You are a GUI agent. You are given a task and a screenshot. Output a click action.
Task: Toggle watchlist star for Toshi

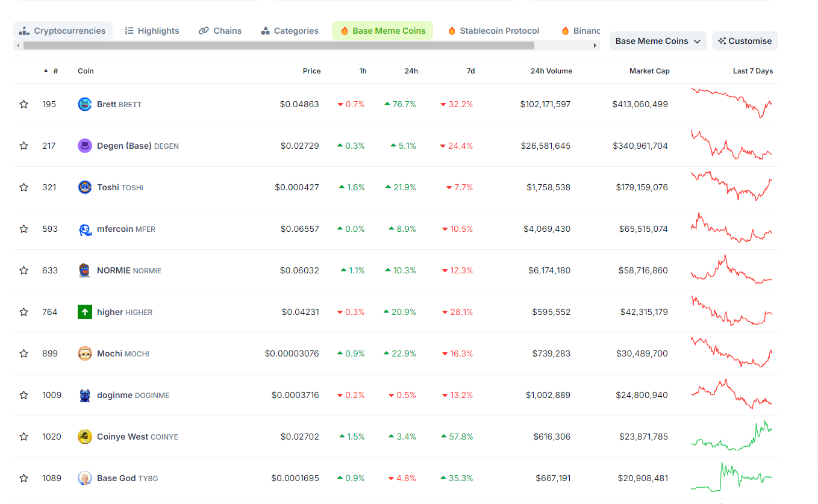(23, 187)
